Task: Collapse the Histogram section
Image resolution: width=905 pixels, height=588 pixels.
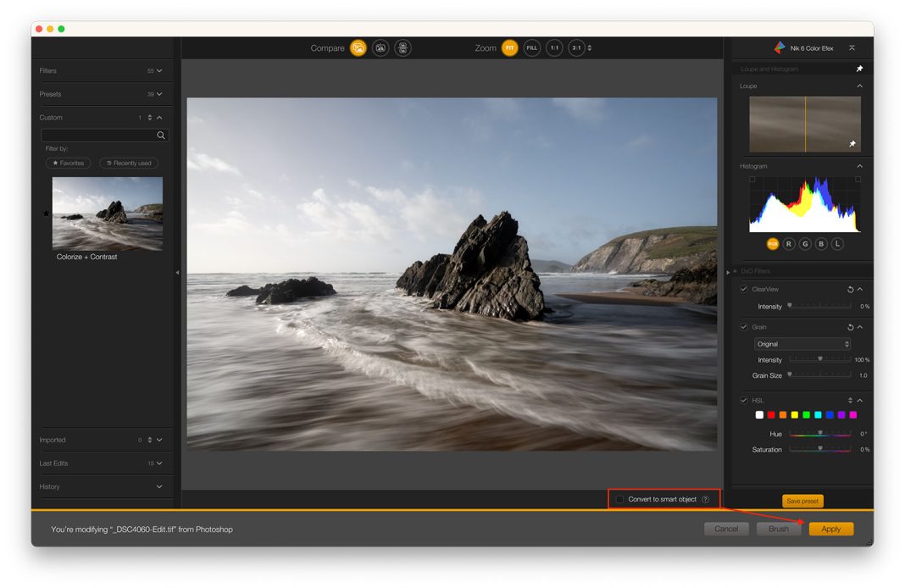Action: (859, 166)
